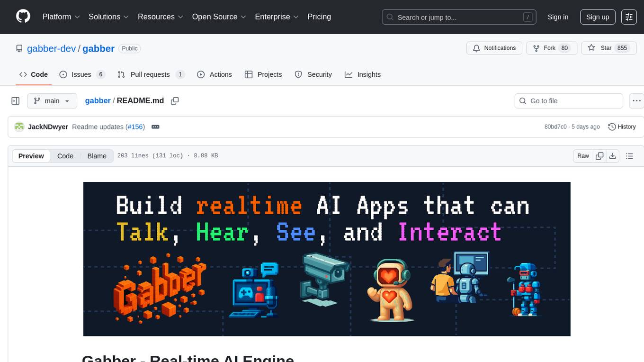
Task: Click the Sign up button
Action: 598,17
